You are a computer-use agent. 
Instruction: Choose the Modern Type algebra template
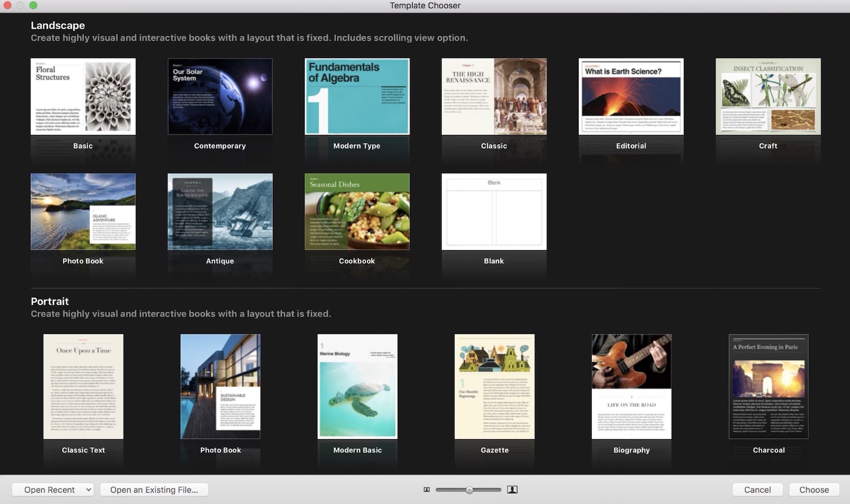[357, 97]
